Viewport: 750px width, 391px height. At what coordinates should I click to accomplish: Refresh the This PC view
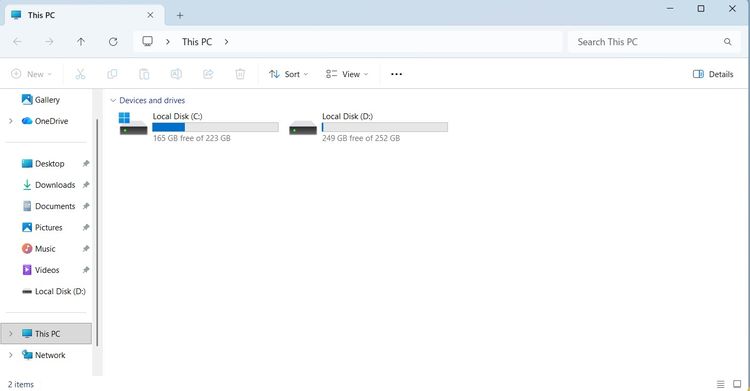(x=113, y=42)
